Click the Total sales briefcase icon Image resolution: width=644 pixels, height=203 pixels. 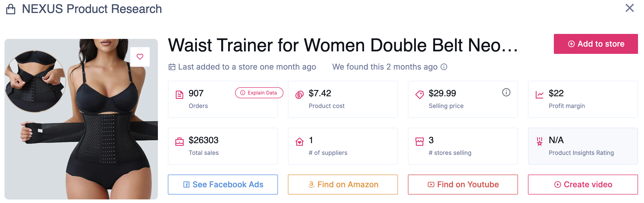179,142
